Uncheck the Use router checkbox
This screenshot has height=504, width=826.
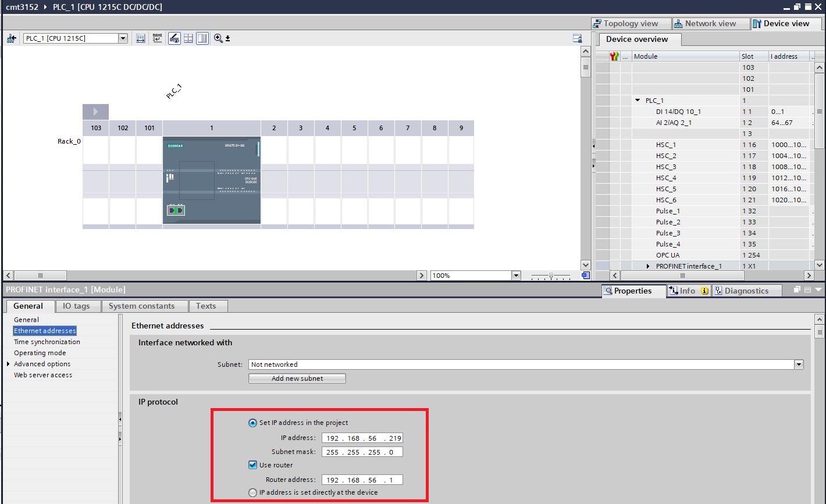(x=252, y=465)
